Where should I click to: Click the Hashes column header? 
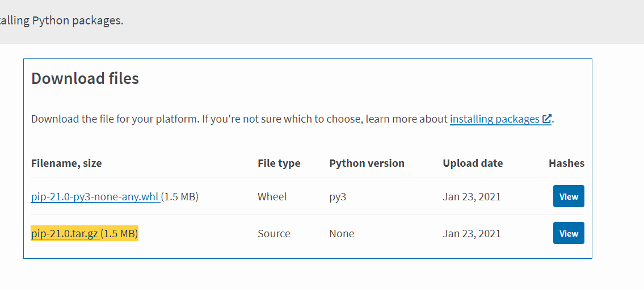(x=566, y=163)
